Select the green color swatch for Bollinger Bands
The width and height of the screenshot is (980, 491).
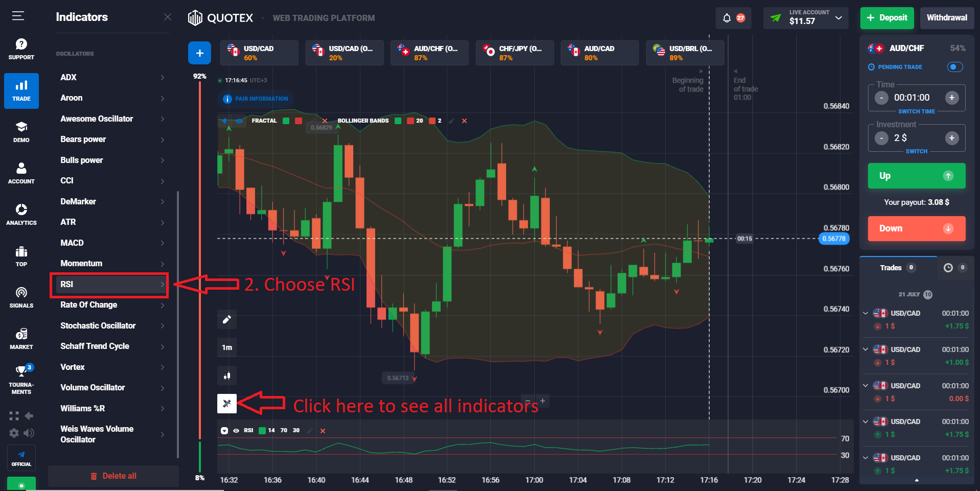pos(398,121)
